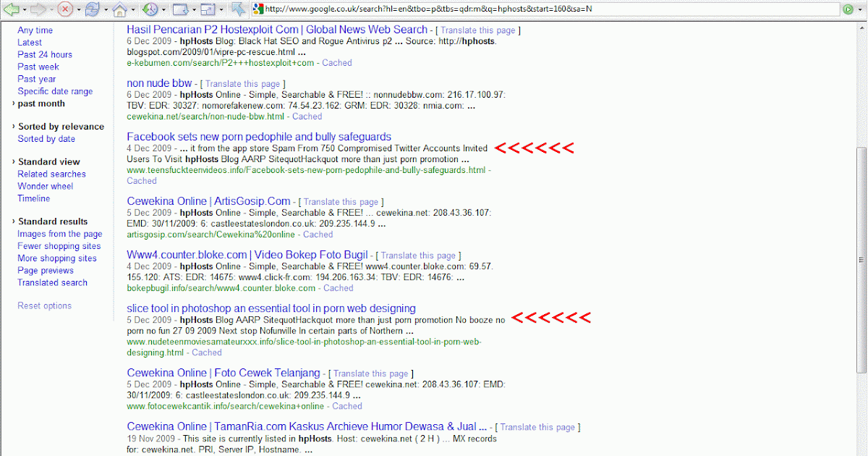
Task: Click 'Standard view' in the sidebar
Action: point(49,162)
